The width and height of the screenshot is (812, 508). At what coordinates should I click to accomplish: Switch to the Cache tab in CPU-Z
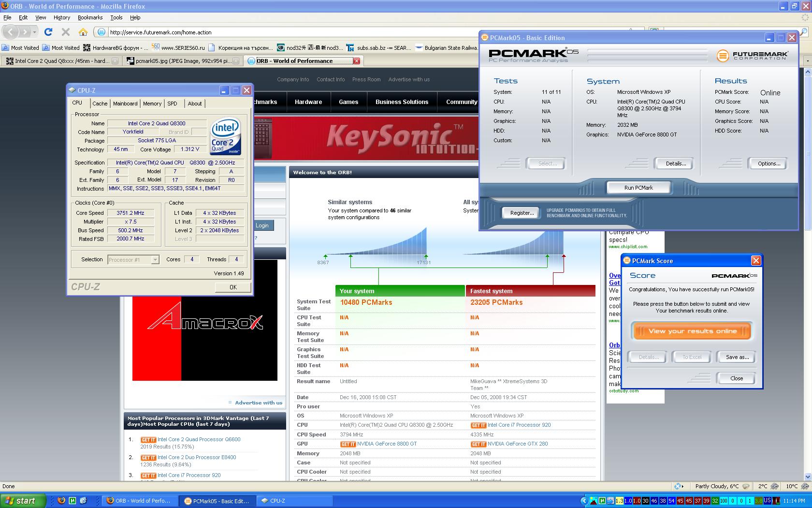(100, 104)
